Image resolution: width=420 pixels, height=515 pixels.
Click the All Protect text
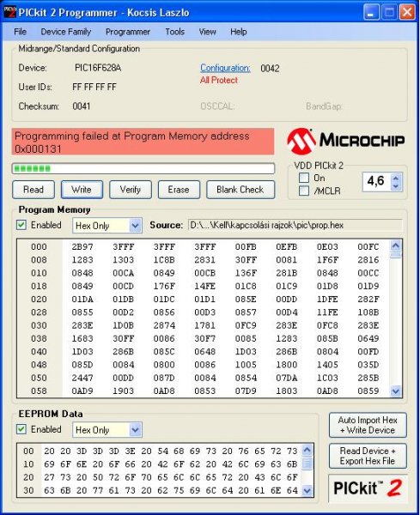point(219,80)
